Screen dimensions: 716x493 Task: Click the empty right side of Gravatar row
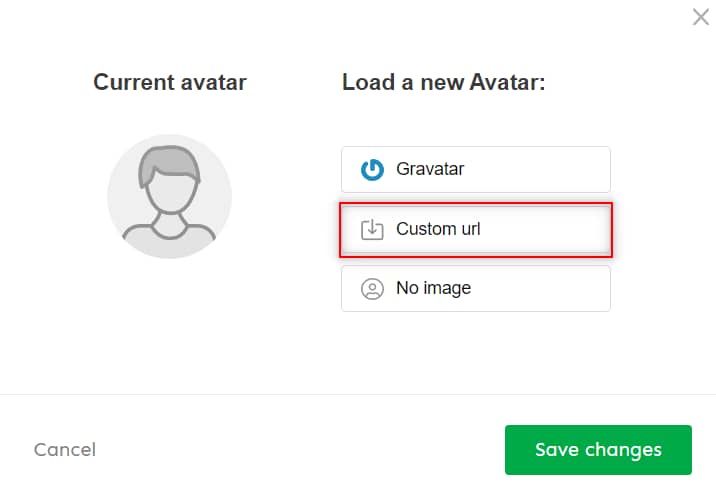[x=560, y=170]
